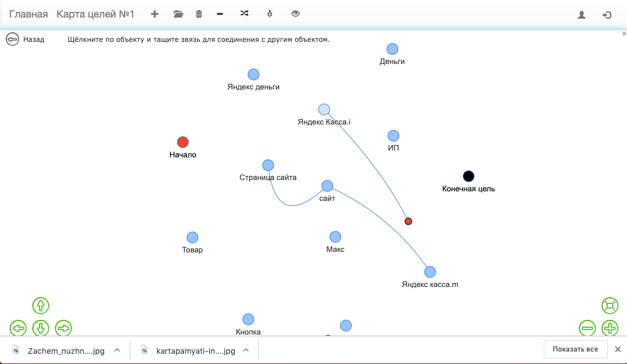Select the ИП node
Viewport: 627px width, 364px height.
coord(394,135)
